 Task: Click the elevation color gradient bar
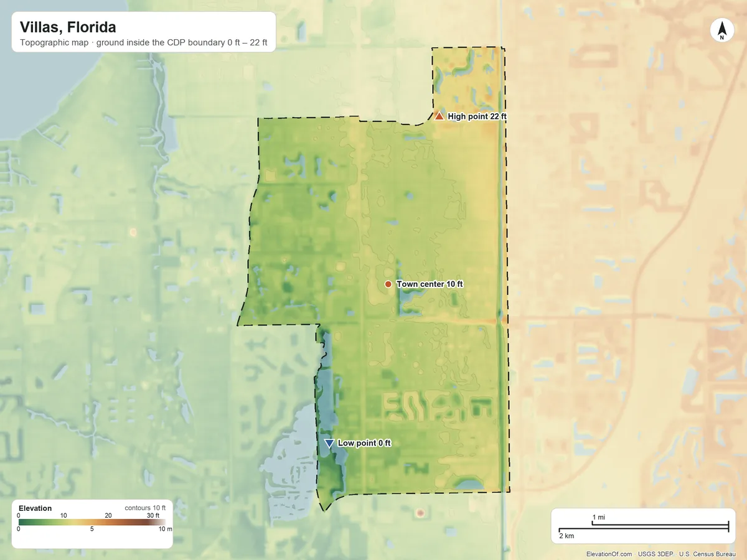(92, 523)
